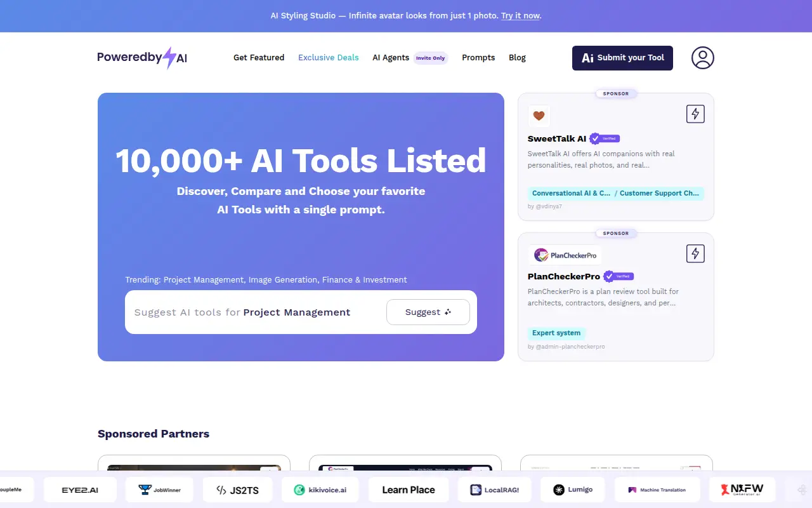Select Customer Support category tag
The image size is (812, 508).
tap(660, 193)
